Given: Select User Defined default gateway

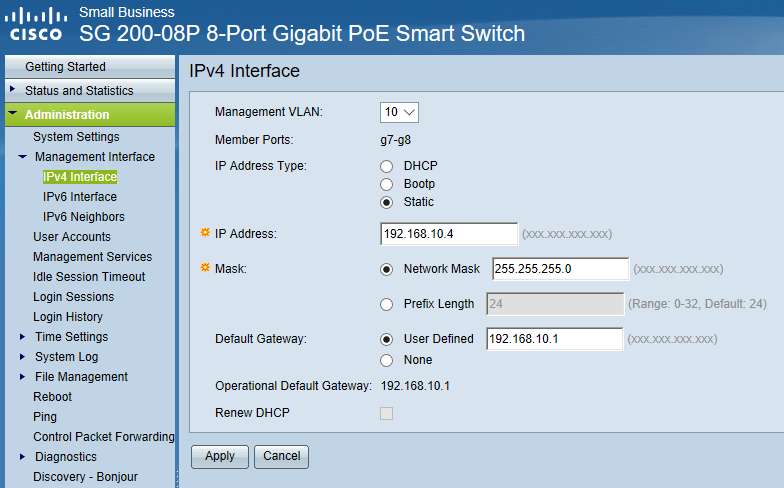Looking at the screenshot, I should [386, 340].
